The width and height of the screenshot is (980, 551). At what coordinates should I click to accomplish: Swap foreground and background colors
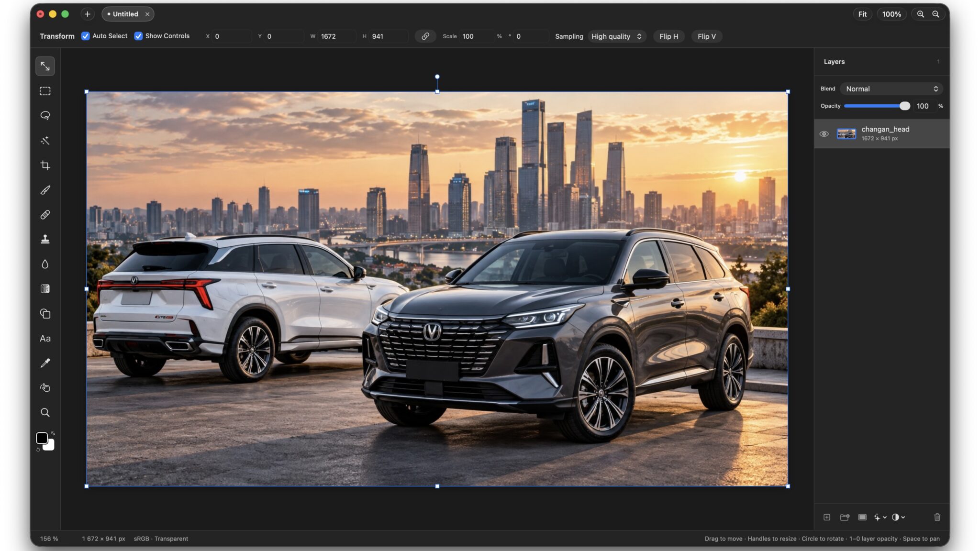pos(53,433)
